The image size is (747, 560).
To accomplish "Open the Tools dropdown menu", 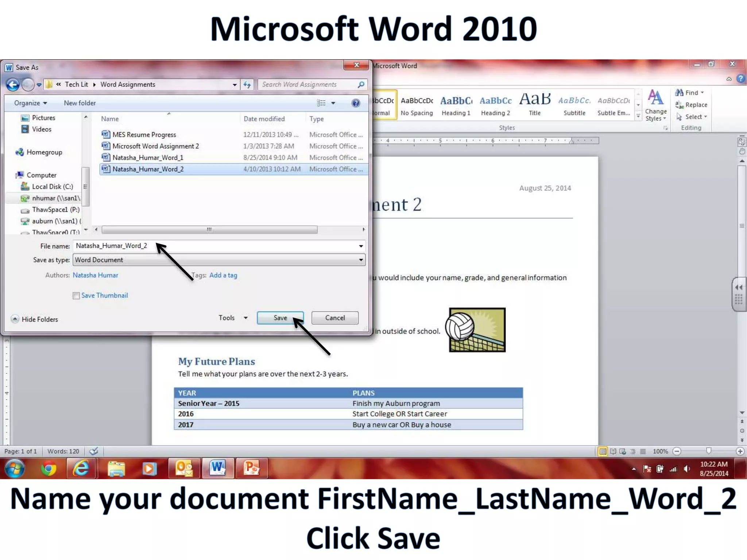I will pos(233,318).
